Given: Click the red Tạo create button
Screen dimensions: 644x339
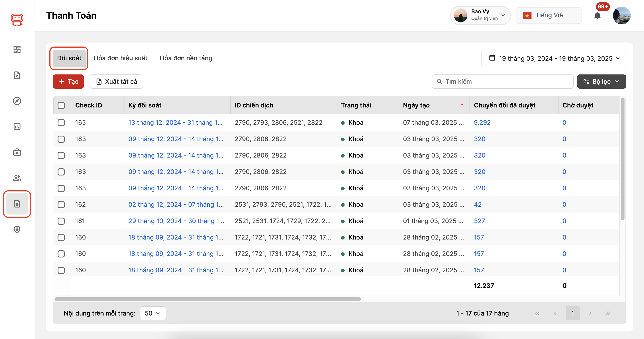Looking at the screenshot, I should pyautogui.click(x=68, y=82).
